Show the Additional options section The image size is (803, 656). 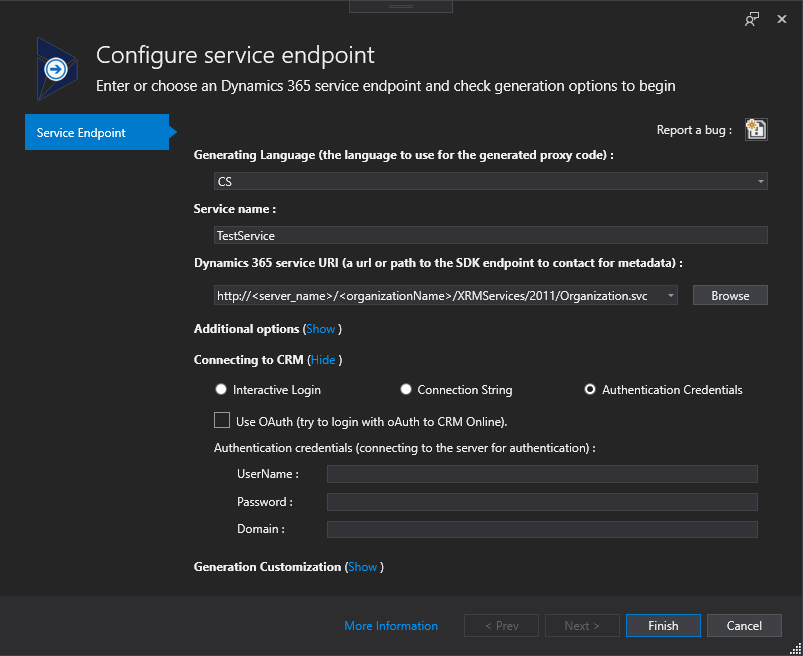coord(321,329)
